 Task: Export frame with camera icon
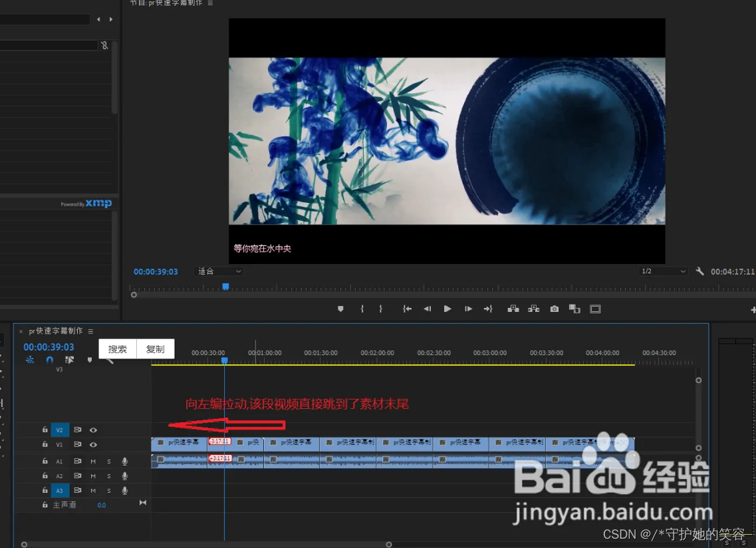pos(555,309)
